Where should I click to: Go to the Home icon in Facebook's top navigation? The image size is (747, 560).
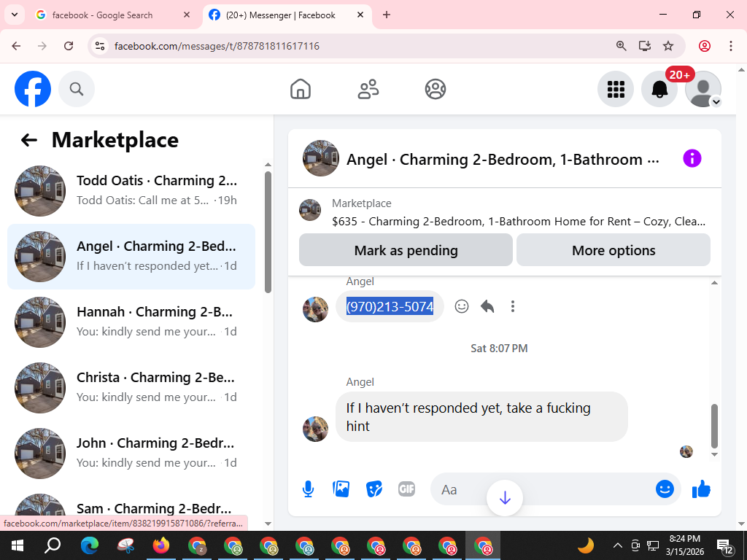coord(301,89)
